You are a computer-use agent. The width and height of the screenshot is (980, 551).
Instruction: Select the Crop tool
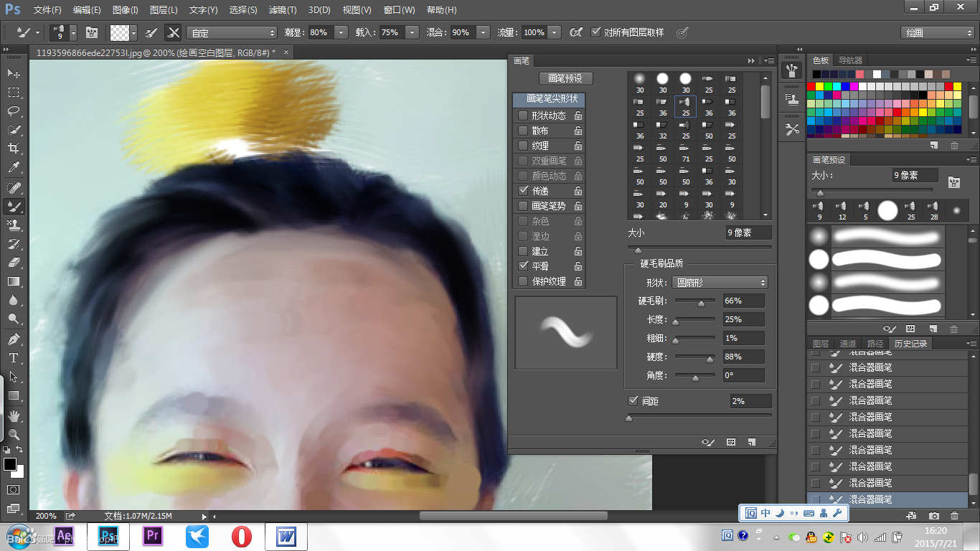[x=14, y=149]
